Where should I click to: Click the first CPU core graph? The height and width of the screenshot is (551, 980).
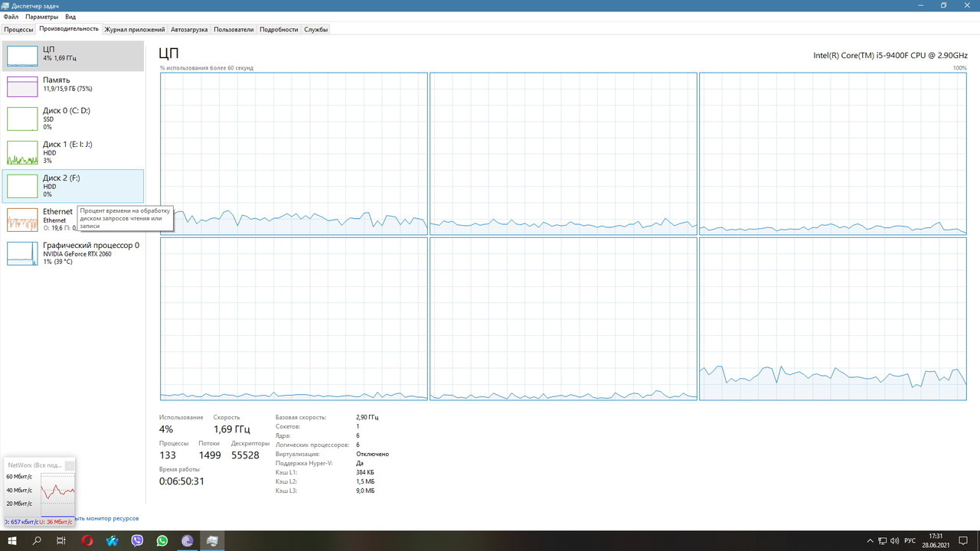[x=294, y=154]
